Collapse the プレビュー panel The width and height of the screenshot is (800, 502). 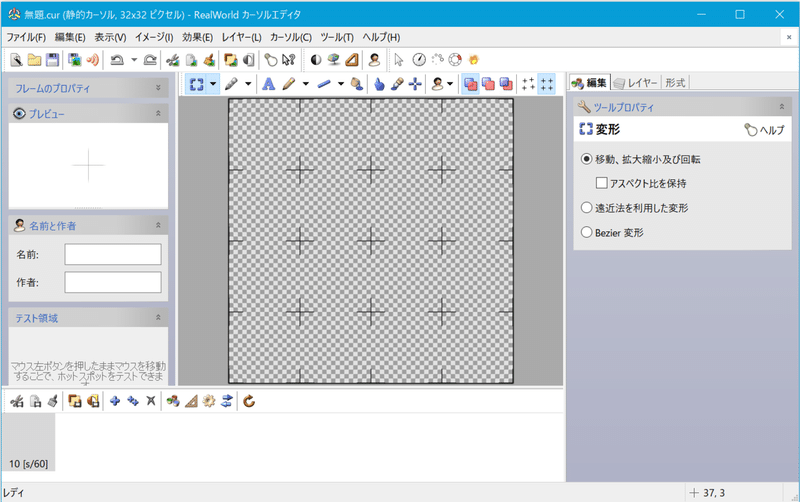coord(158,113)
